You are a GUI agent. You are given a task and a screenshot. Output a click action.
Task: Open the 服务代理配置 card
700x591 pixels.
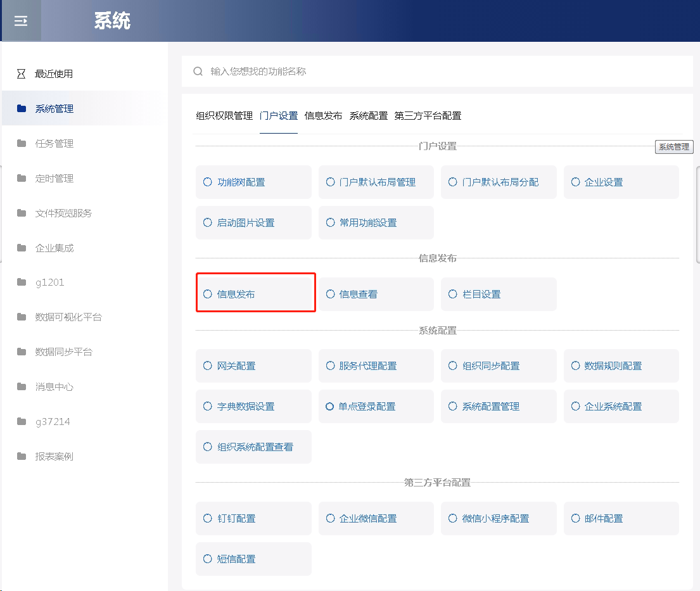pyautogui.click(x=376, y=366)
